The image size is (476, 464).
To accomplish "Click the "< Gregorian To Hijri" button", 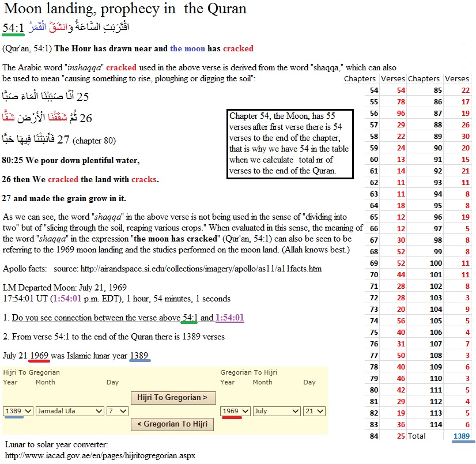I will 172,424.
